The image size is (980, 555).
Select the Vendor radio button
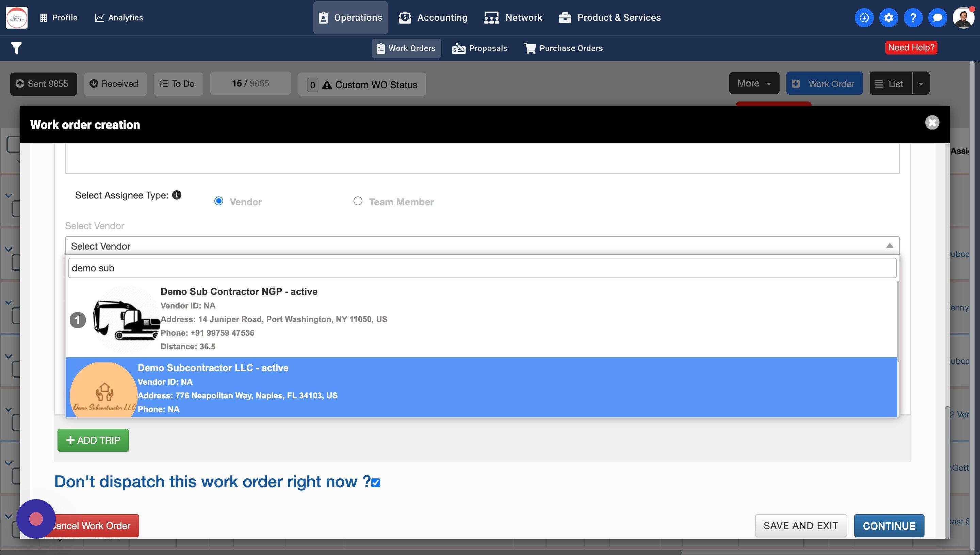pyautogui.click(x=218, y=201)
